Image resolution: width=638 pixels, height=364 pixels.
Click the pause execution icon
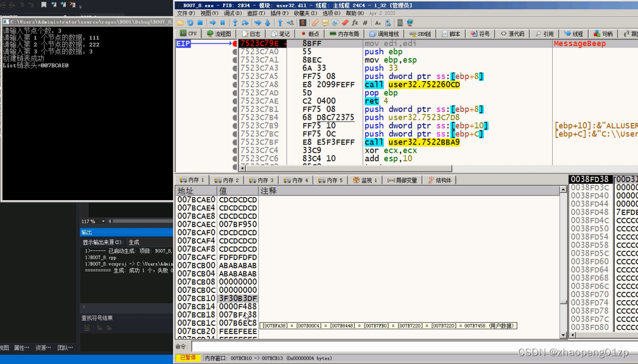pyautogui.click(x=223, y=23)
